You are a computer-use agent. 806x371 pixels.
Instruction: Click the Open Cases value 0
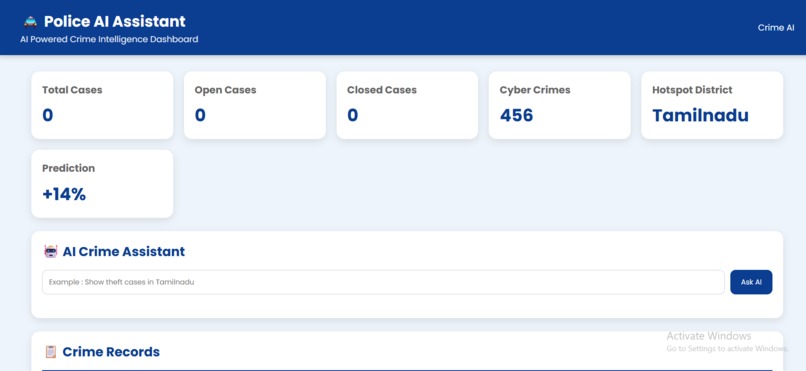[x=200, y=115]
